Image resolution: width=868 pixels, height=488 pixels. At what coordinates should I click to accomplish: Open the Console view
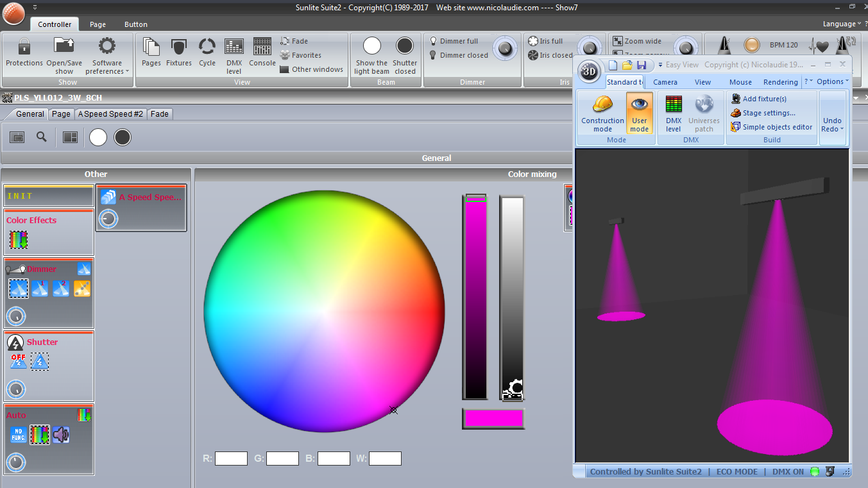tap(262, 47)
